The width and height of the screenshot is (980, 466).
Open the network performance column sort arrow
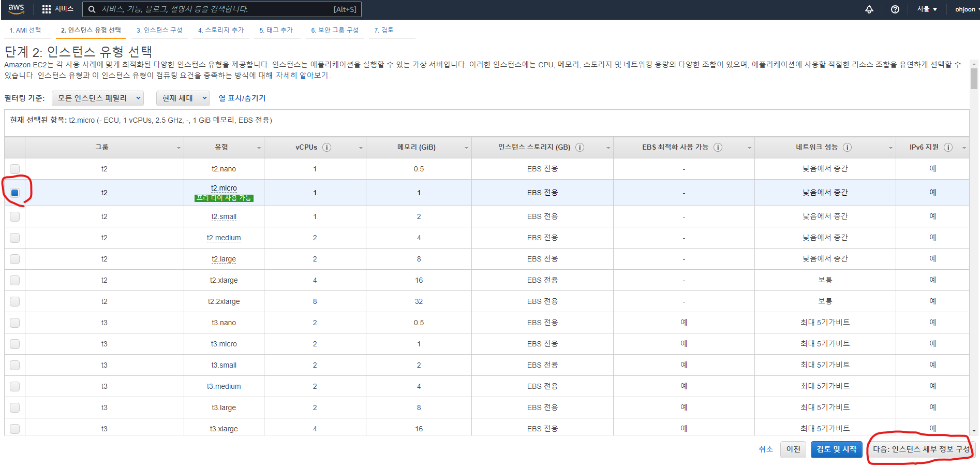click(x=890, y=148)
